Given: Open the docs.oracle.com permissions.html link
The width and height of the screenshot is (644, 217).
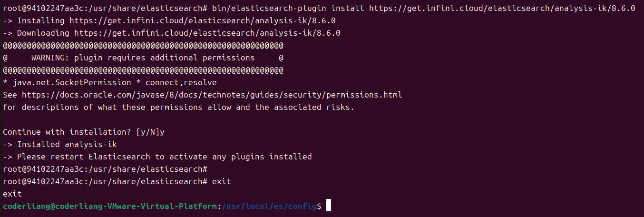Looking at the screenshot, I should [212, 95].
